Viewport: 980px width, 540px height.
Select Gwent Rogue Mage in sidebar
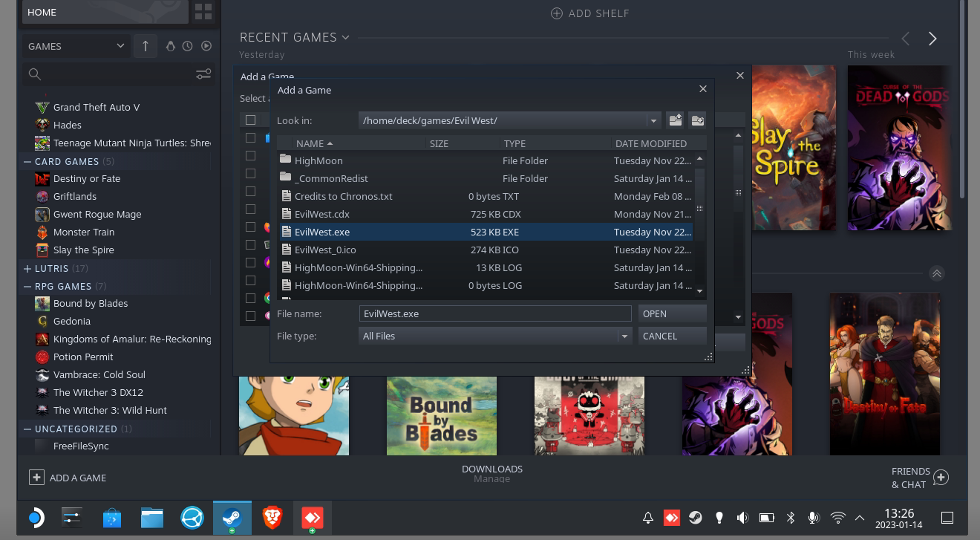tap(97, 214)
